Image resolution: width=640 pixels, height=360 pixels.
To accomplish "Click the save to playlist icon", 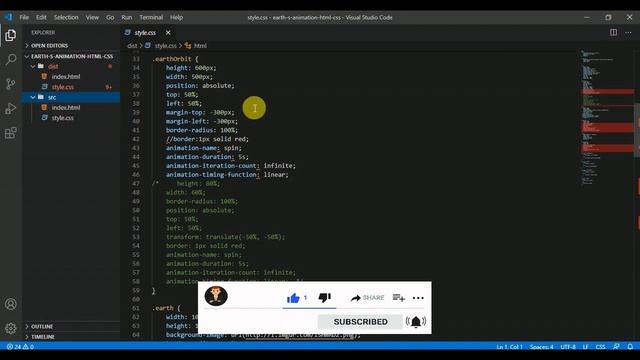I will click(x=398, y=298).
